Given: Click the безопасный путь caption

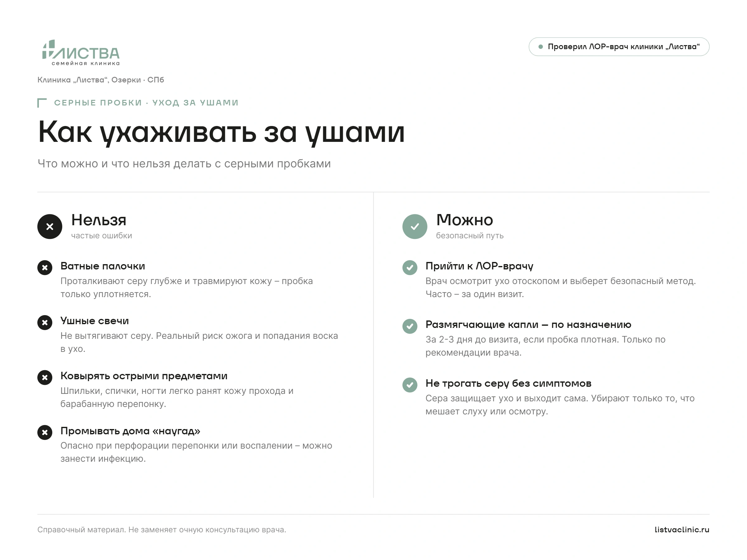Looking at the screenshot, I should [470, 236].
